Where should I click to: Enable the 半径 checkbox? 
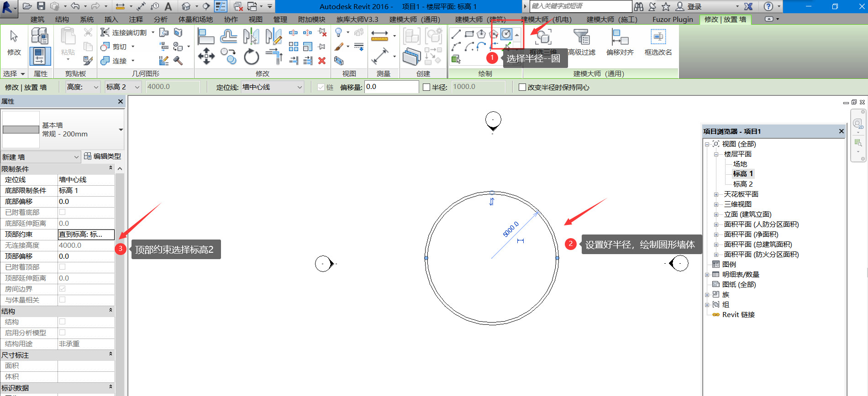[x=426, y=87]
